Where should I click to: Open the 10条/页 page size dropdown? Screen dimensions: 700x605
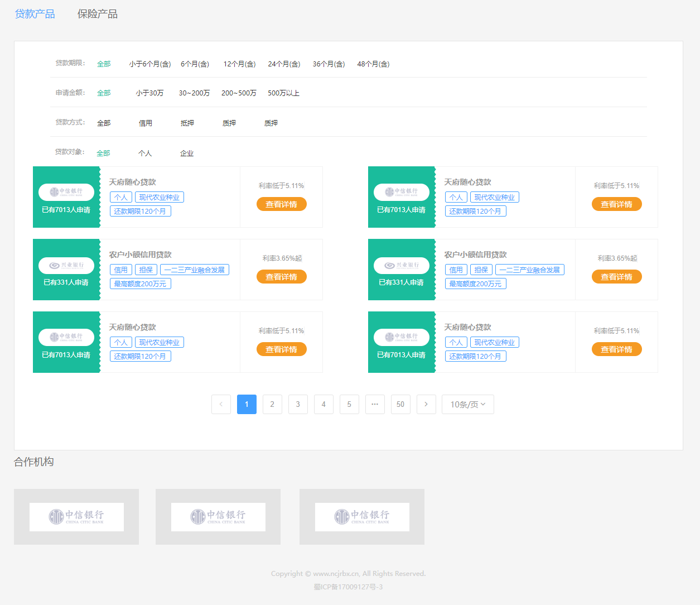(467, 404)
